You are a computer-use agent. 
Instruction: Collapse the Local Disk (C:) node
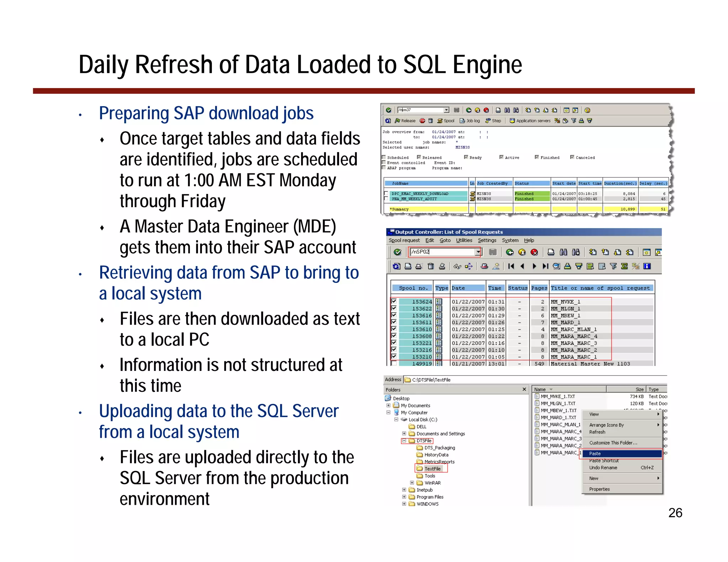pyautogui.click(x=396, y=420)
